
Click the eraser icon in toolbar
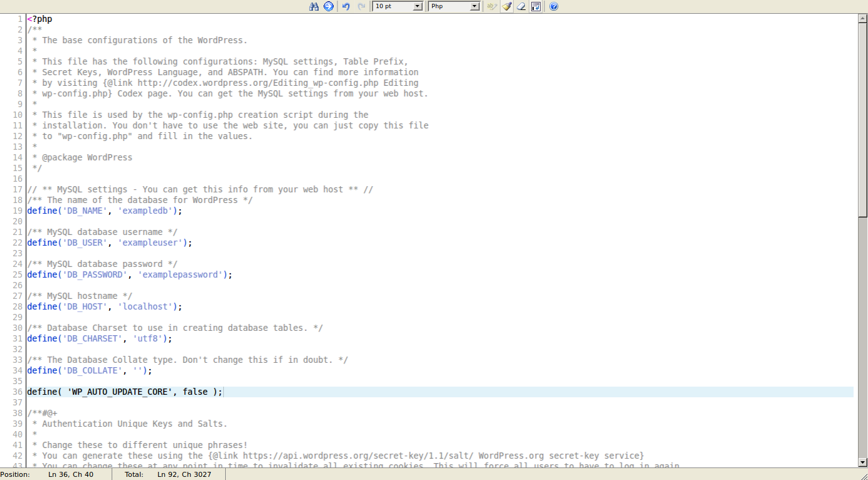(x=521, y=6)
